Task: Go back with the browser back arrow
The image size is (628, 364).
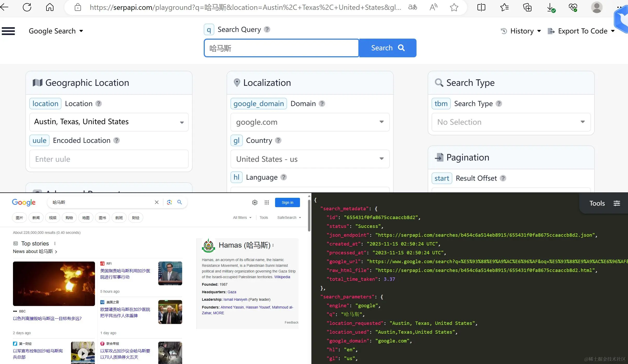Action: coord(4,7)
